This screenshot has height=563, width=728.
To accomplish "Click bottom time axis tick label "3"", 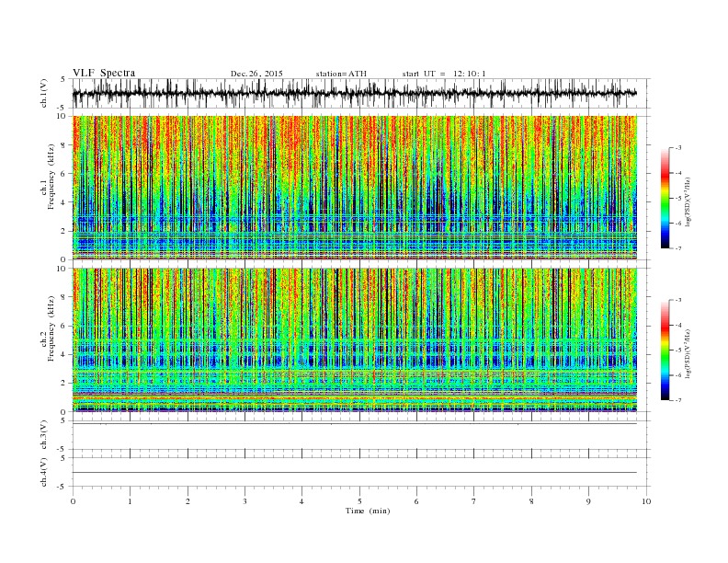I will pyautogui.click(x=245, y=501).
